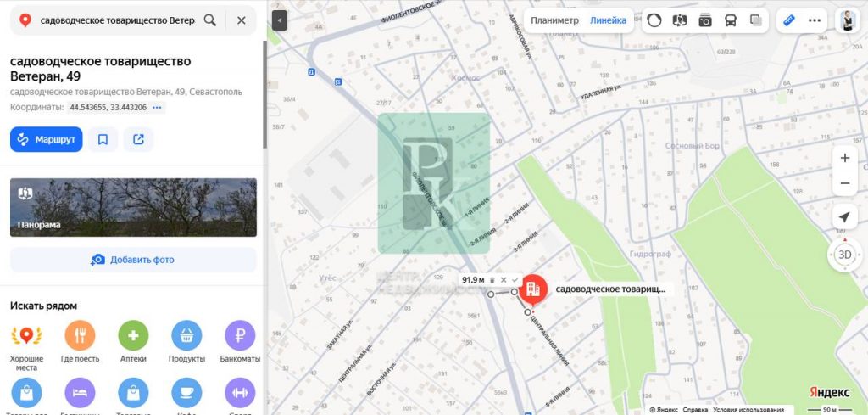Delete ruler measurement with trash icon

coord(492,280)
